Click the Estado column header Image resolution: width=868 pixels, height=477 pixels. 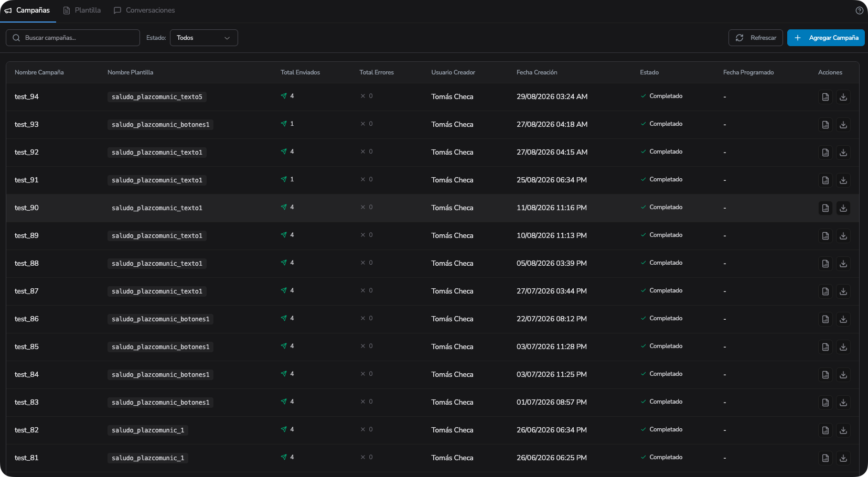point(649,72)
